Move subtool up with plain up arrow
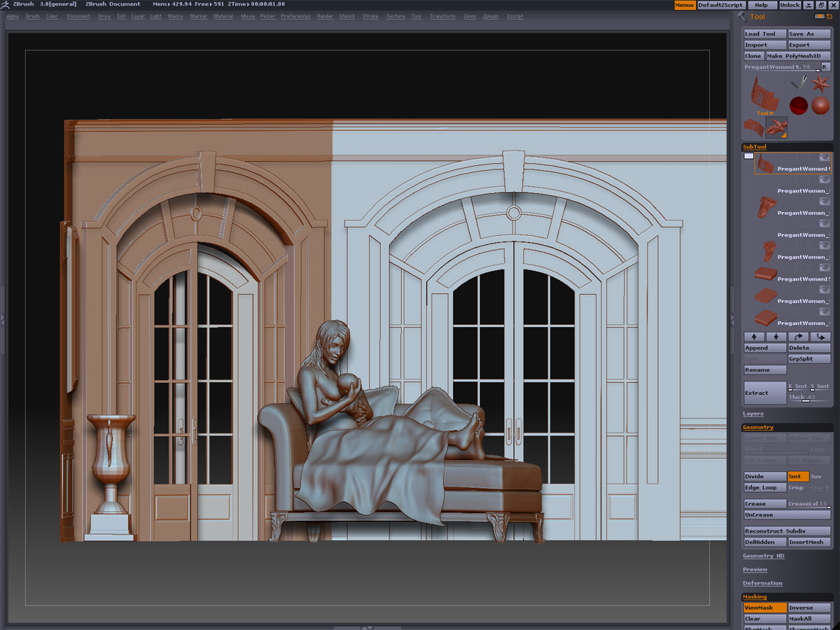The image size is (840, 630). [x=754, y=337]
